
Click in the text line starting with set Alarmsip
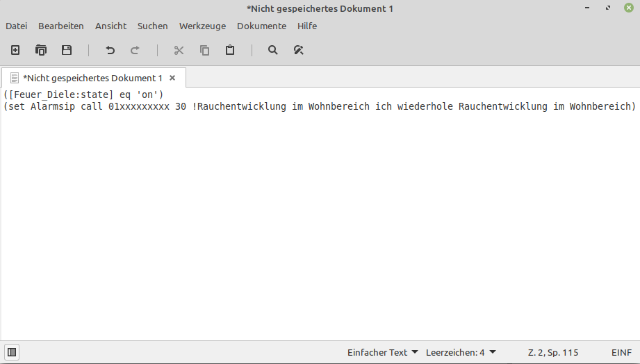point(320,106)
